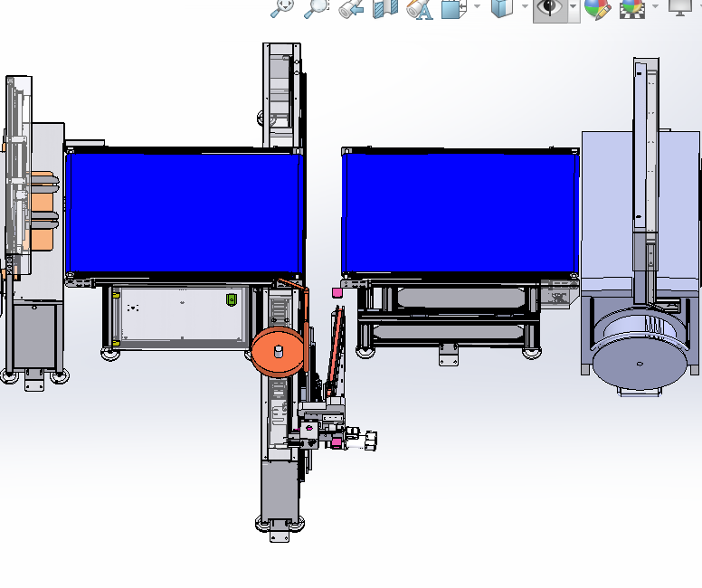Return to the Previous View
702x588 pixels.
(x=351, y=8)
